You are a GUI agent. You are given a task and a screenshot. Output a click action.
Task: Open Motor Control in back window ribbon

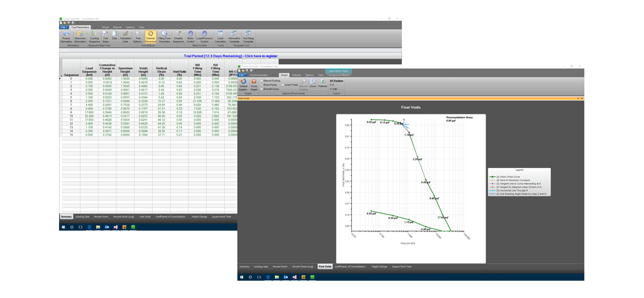pyautogui.click(x=191, y=36)
